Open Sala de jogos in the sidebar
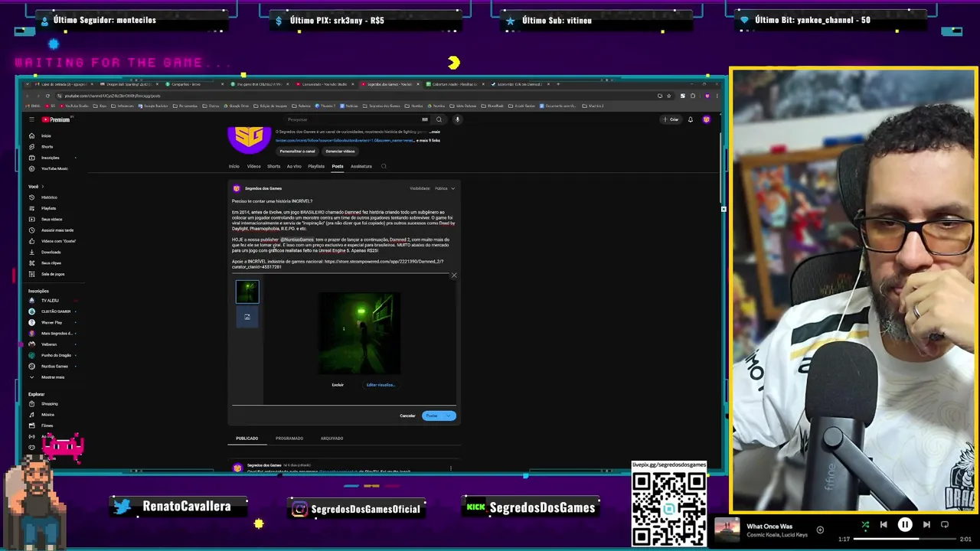 click(53, 274)
